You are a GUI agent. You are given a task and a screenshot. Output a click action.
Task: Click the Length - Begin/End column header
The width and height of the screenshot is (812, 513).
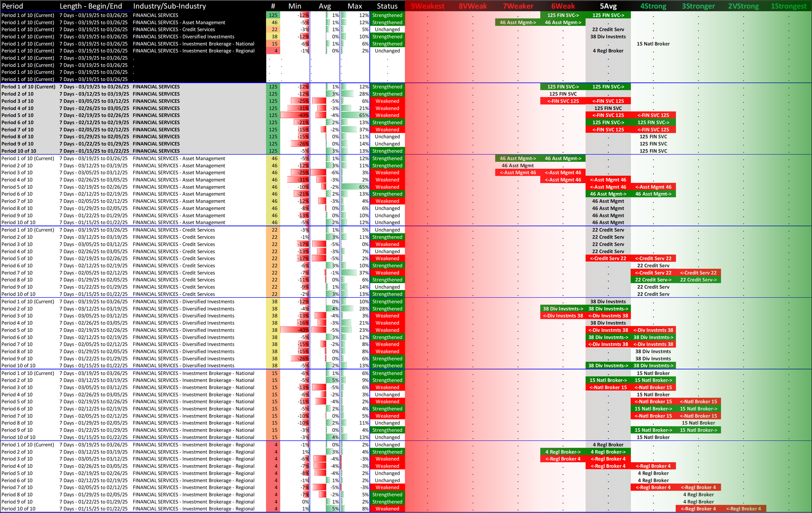click(x=91, y=6)
